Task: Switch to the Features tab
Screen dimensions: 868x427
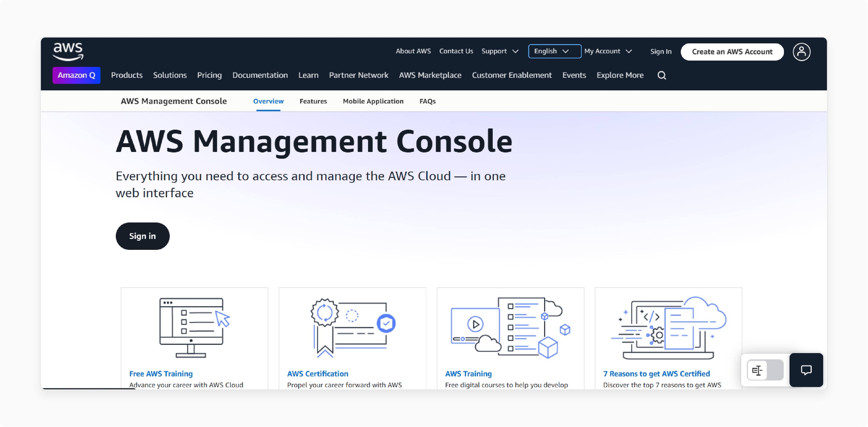Action: click(313, 101)
